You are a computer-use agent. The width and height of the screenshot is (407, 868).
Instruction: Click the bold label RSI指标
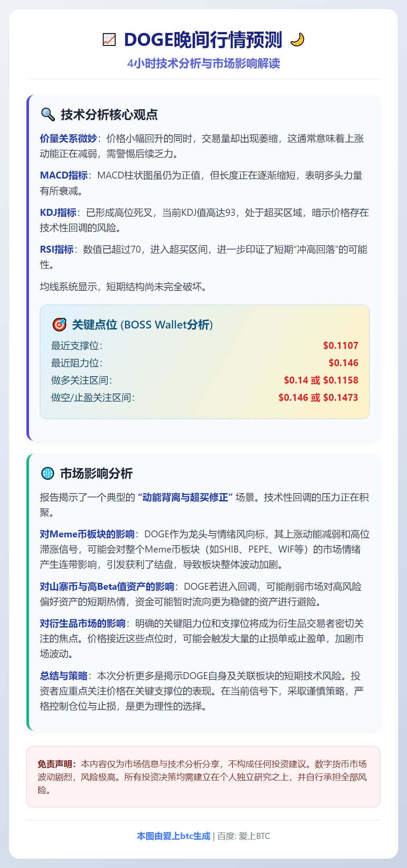(57, 250)
